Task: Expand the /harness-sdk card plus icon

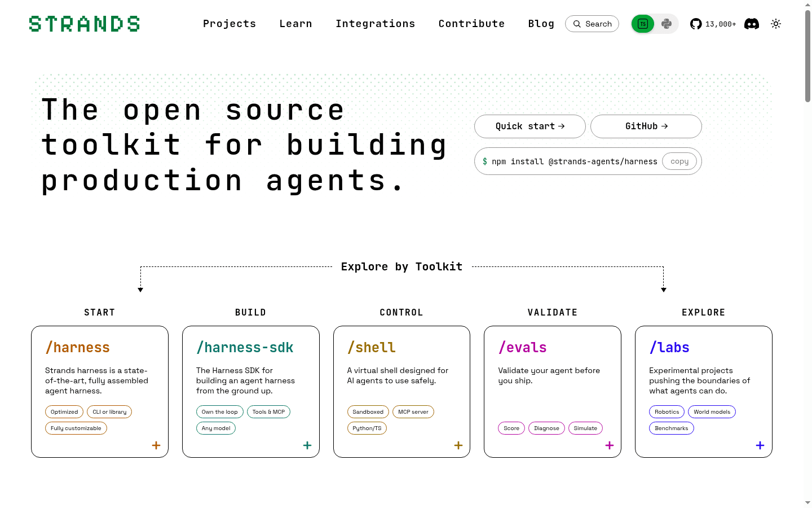Action: [307, 445]
